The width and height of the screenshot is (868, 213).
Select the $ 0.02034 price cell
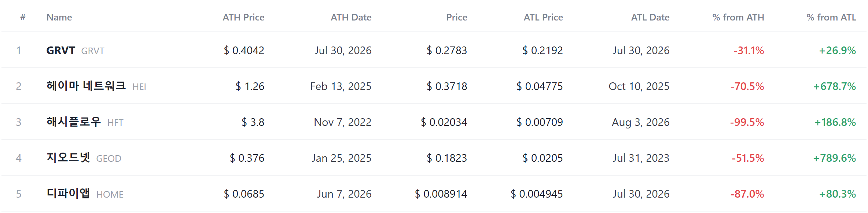tap(444, 122)
